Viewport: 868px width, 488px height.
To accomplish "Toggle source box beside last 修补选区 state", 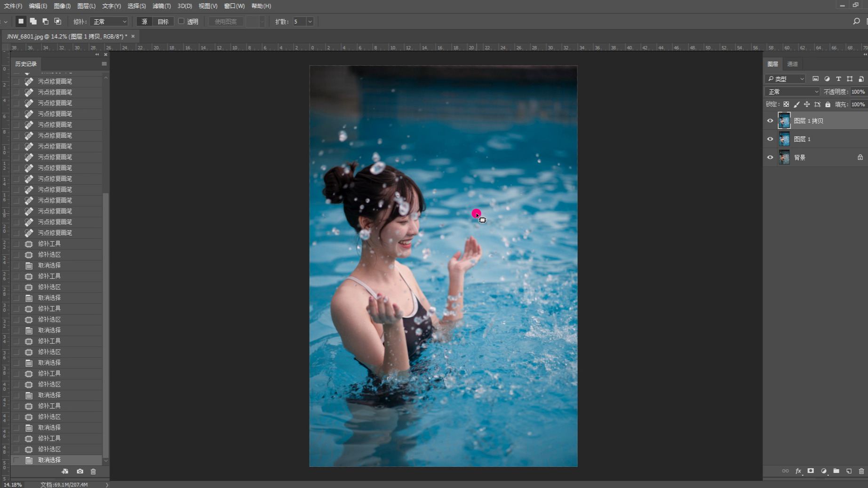I will (x=16, y=449).
